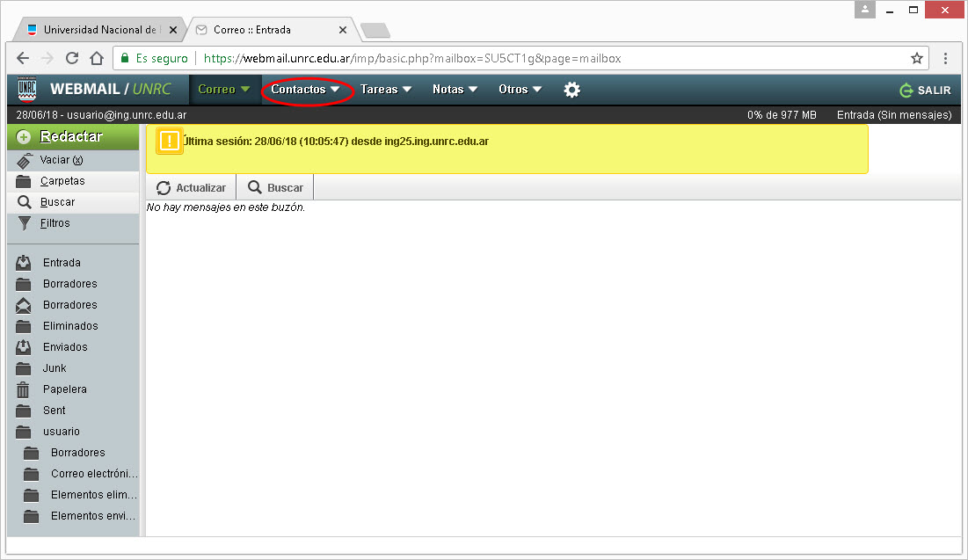Click the SALIR logout icon
Image resolution: width=968 pixels, height=560 pixels.
[906, 91]
